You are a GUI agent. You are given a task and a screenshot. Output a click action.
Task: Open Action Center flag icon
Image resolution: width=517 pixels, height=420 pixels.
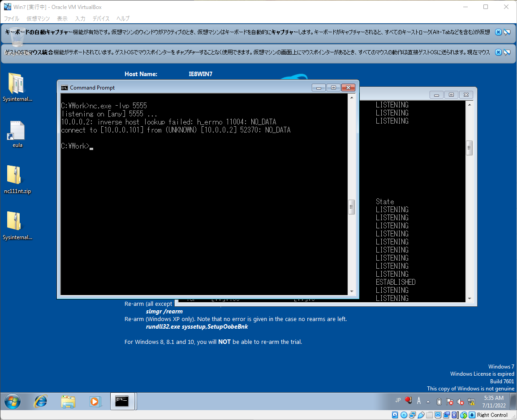[450, 402]
